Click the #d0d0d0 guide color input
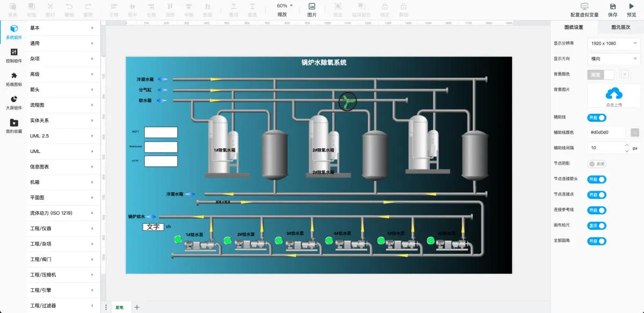 (x=606, y=133)
